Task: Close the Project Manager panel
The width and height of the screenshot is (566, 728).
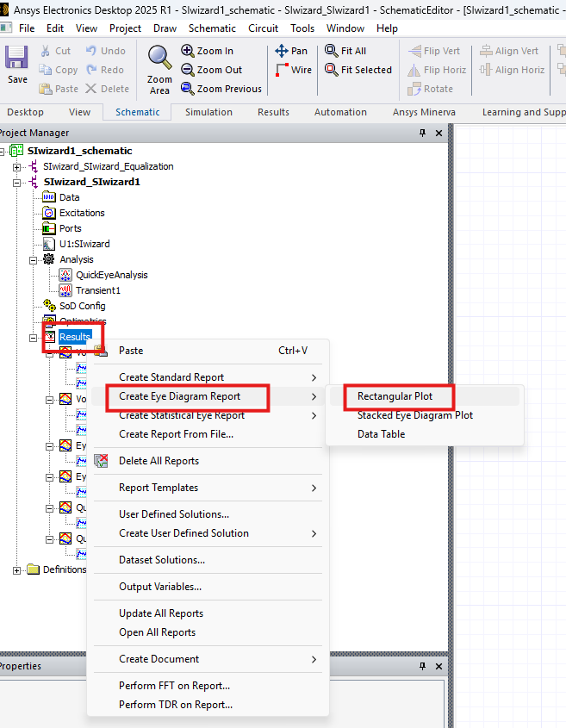Action: tap(438, 133)
